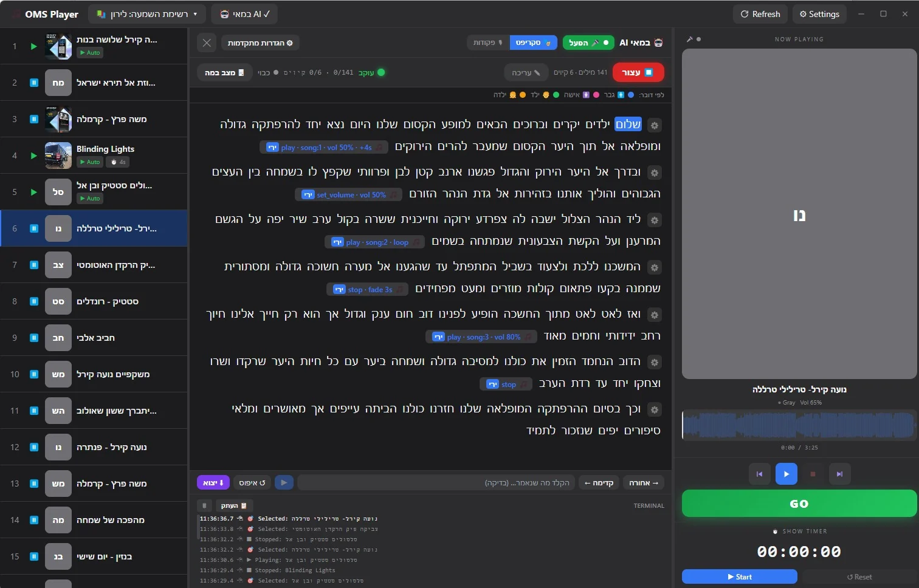Image resolution: width=919 pixels, height=588 pixels.
Task: Toggle the במאי AI button in top bar
Action: 246,14
